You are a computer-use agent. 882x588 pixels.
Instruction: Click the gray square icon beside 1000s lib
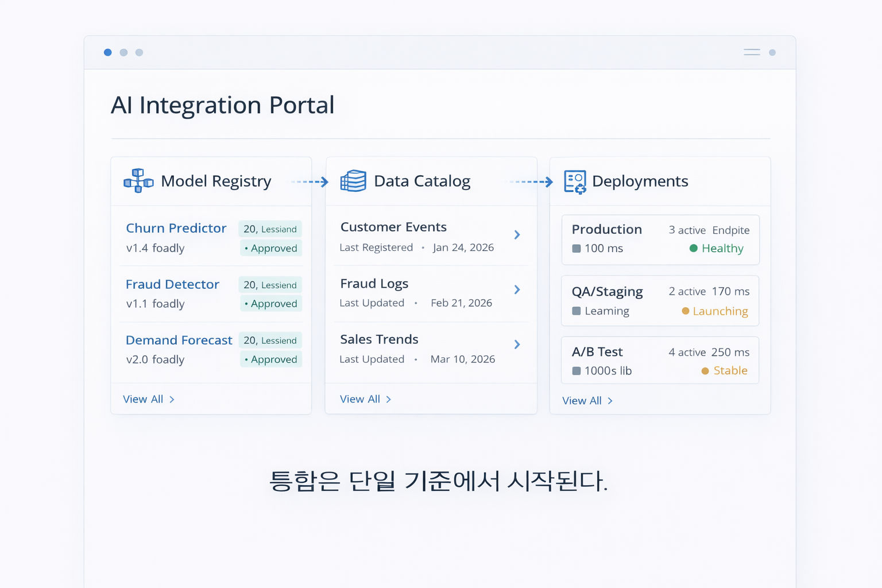click(x=577, y=371)
